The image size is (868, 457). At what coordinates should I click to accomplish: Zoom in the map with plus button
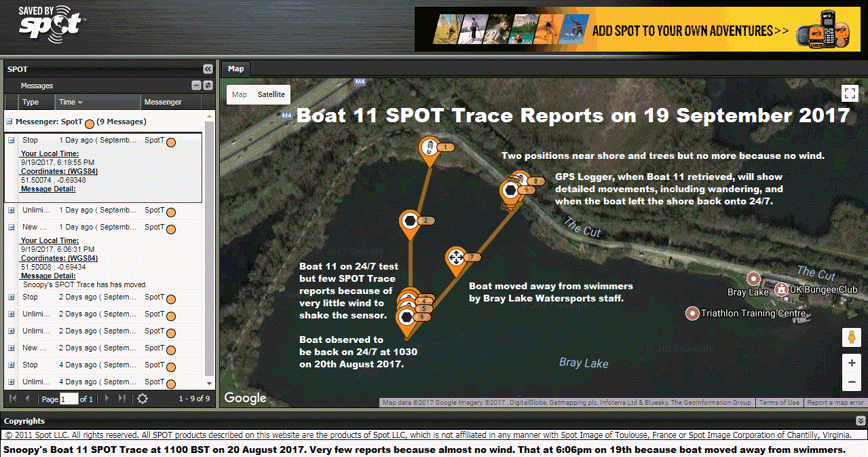851,363
